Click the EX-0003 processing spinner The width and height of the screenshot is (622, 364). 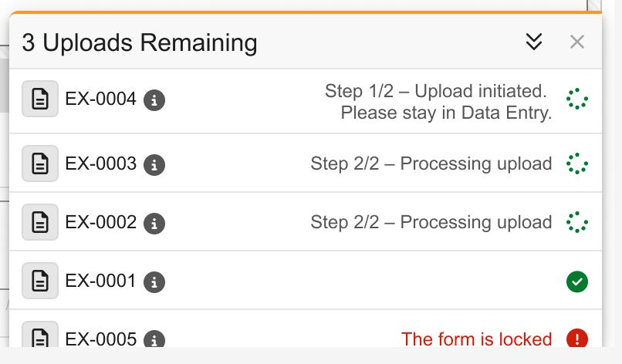(576, 163)
